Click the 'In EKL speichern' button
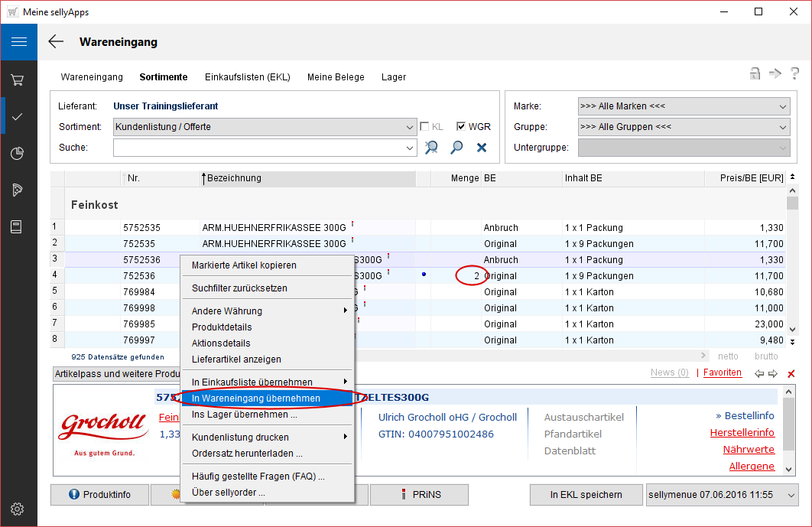The image size is (812, 527). pyautogui.click(x=585, y=495)
